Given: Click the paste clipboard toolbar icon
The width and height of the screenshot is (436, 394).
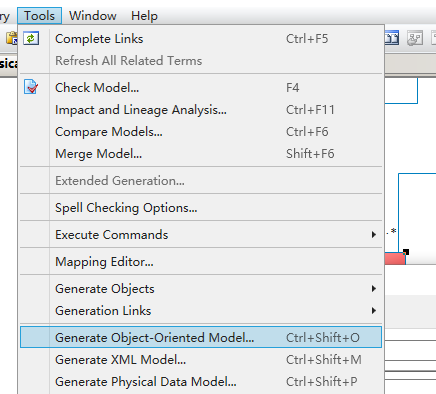Looking at the screenshot, I should point(12,38).
